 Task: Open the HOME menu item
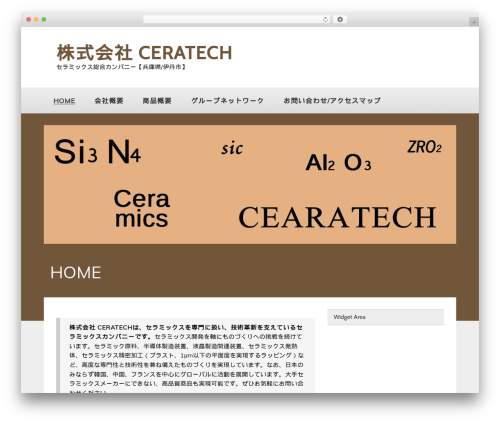click(64, 101)
